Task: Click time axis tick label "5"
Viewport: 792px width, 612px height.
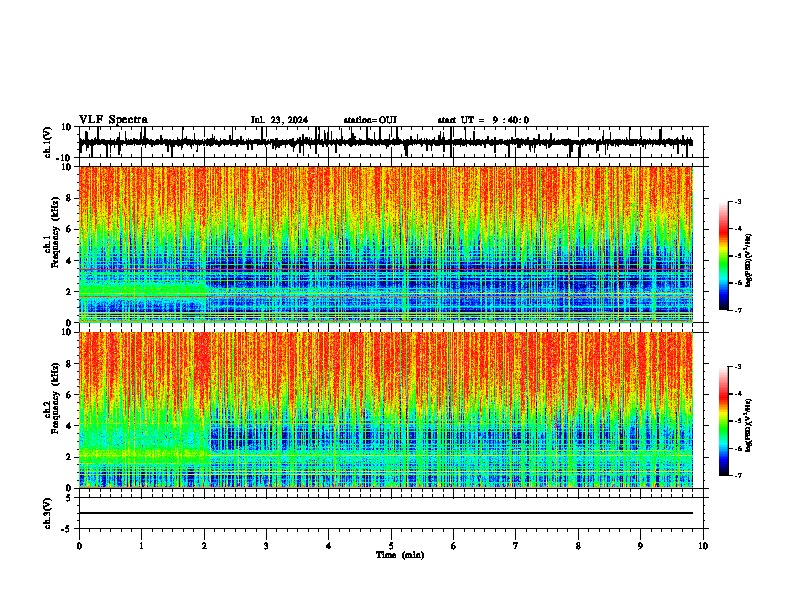Action: point(391,546)
